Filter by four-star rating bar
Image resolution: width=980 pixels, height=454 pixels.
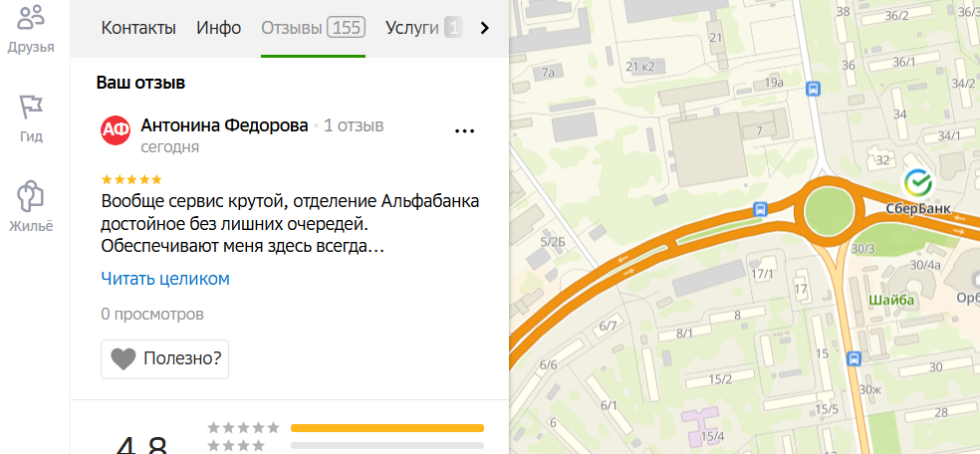387,445
